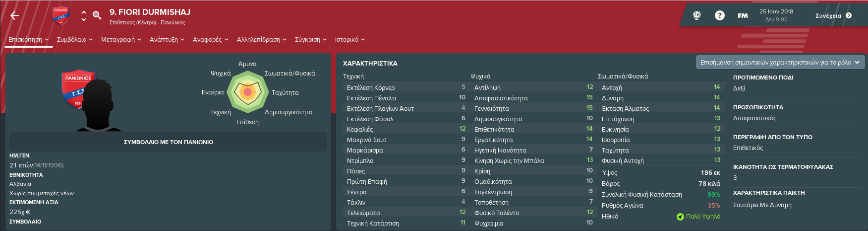Open the FM menu icon
Screen dimensions: 868x231
coord(743,16)
